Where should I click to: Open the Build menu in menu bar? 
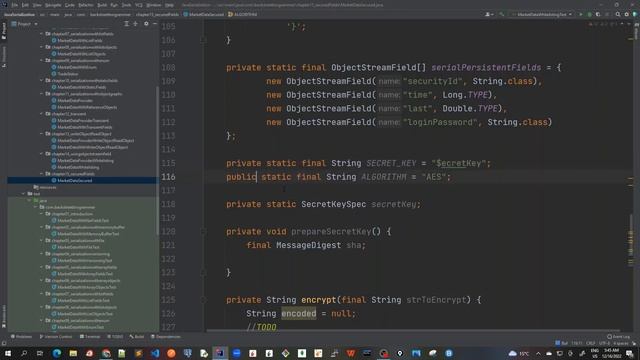coord(102,5)
